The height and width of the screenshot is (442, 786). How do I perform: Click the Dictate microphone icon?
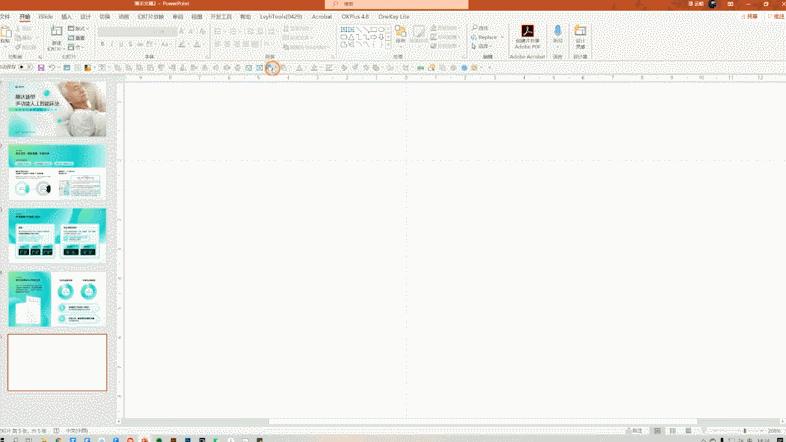558,34
